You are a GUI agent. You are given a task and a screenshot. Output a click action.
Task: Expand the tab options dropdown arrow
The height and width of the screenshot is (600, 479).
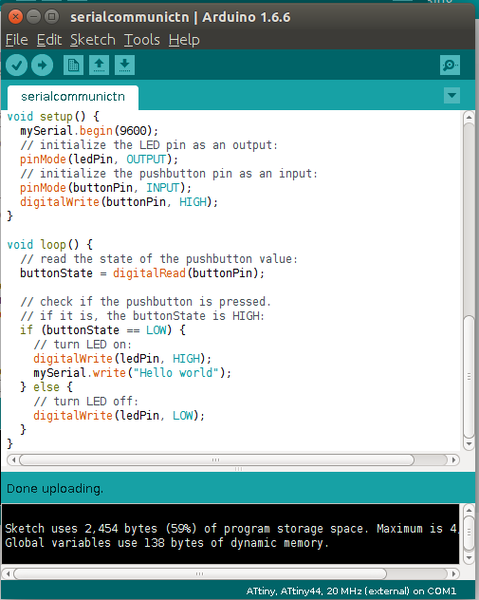[452, 95]
